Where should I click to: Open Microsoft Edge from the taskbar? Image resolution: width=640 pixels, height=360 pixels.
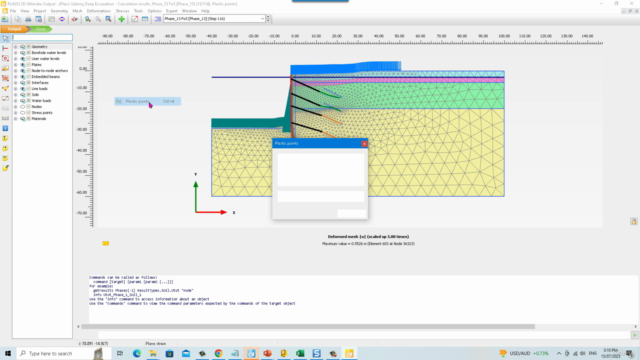137,353
